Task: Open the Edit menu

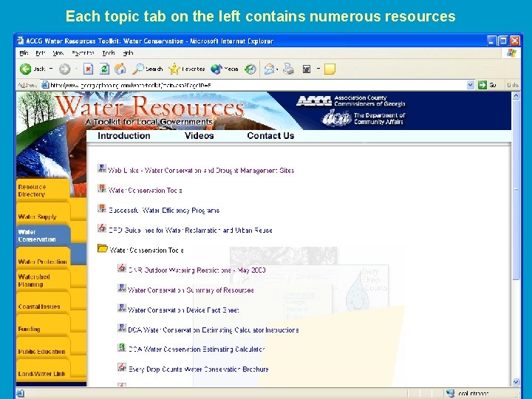Action: click(41, 53)
